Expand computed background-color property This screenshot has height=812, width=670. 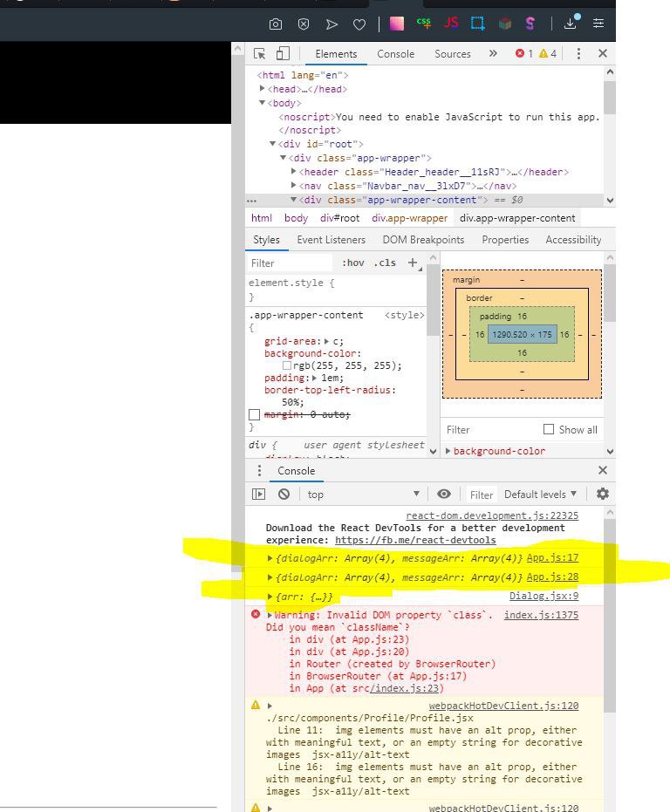[448, 451]
